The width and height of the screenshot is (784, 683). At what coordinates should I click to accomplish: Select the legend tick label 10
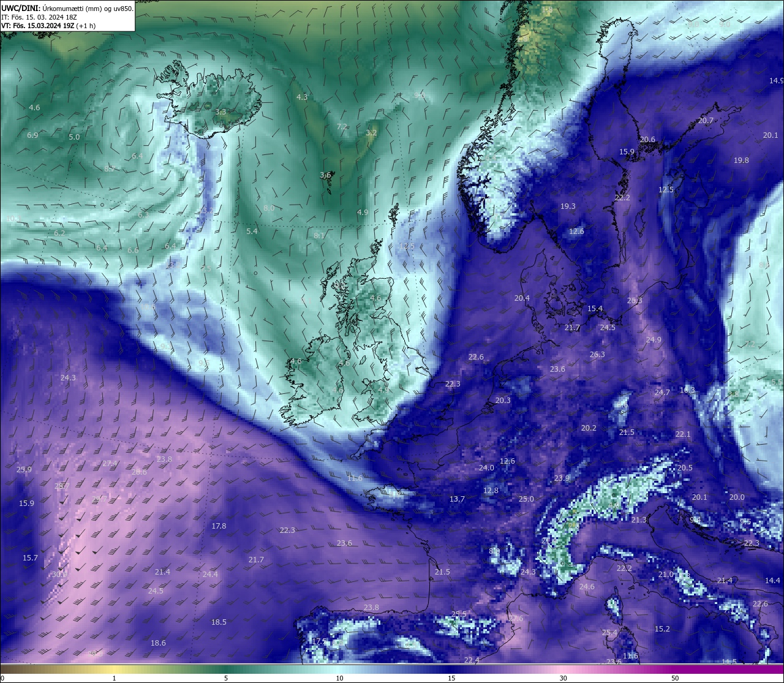(x=339, y=678)
